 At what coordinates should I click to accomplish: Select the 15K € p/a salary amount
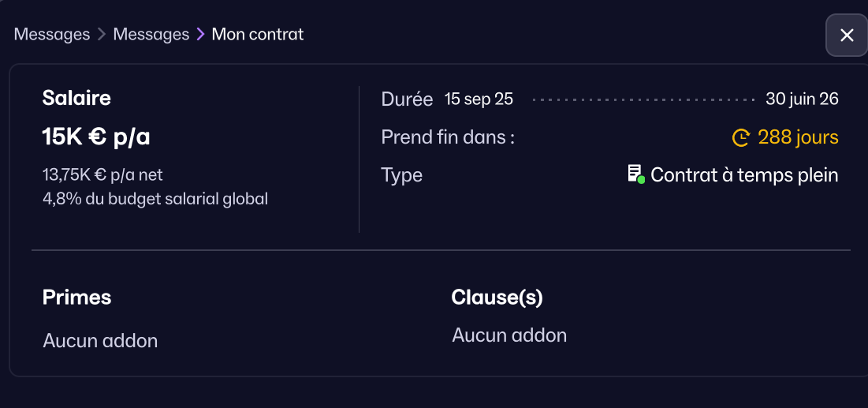click(96, 137)
